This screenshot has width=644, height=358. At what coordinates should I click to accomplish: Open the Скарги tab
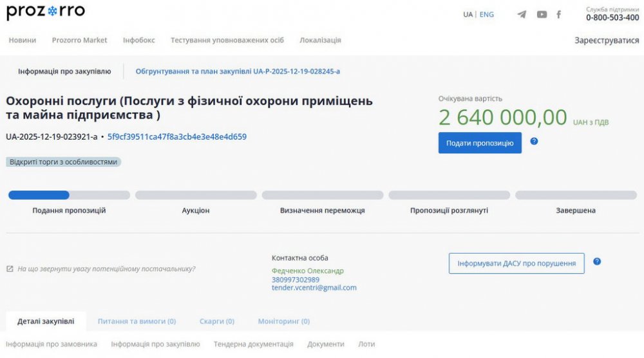[x=217, y=321]
